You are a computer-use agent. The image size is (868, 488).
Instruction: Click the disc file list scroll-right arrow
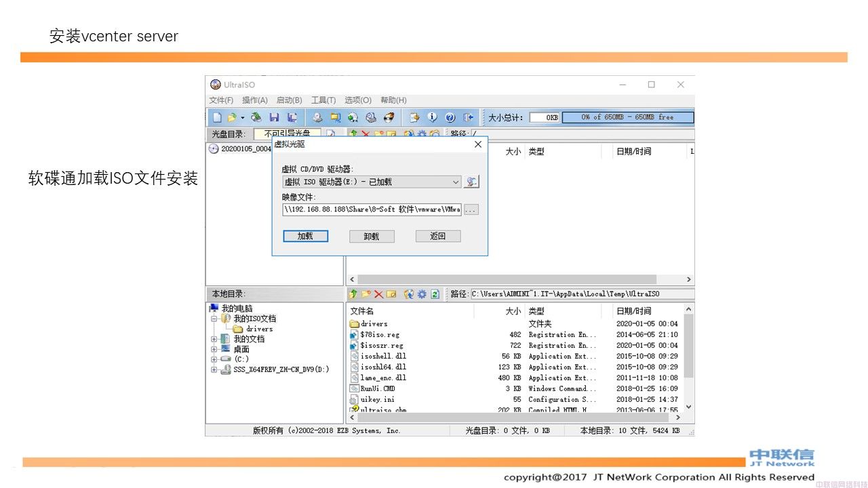pos(689,279)
